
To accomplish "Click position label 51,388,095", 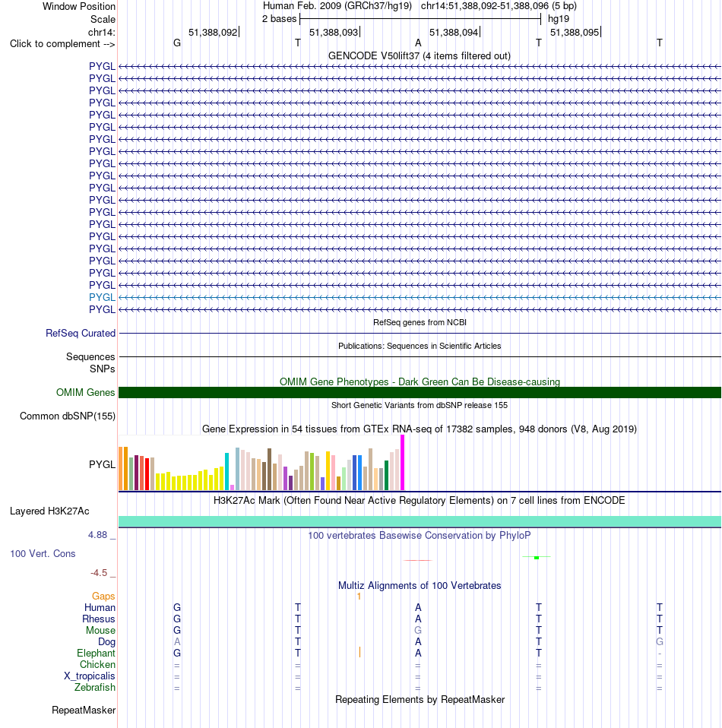I will [575, 32].
